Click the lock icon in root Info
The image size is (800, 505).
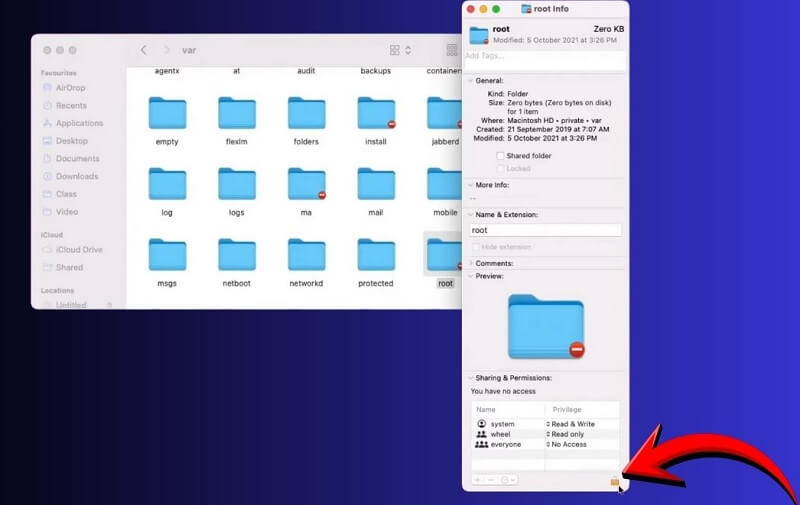coord(615,482)
